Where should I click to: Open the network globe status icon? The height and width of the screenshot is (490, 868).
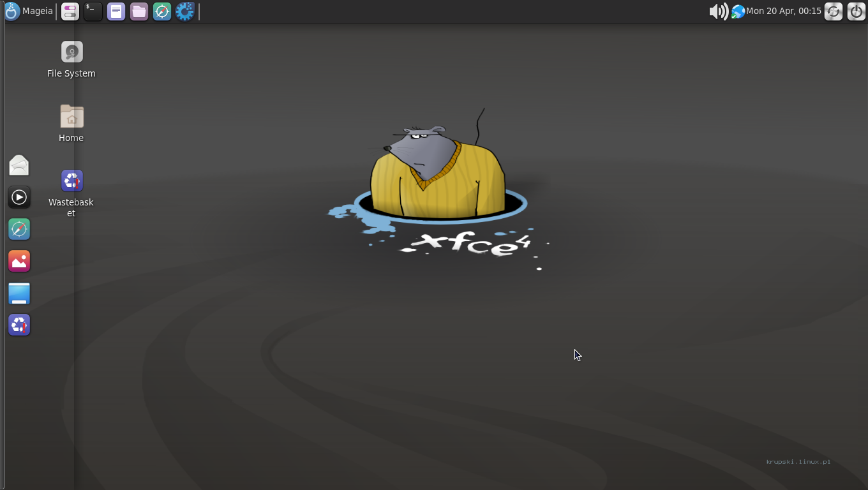tap(738, 11)
